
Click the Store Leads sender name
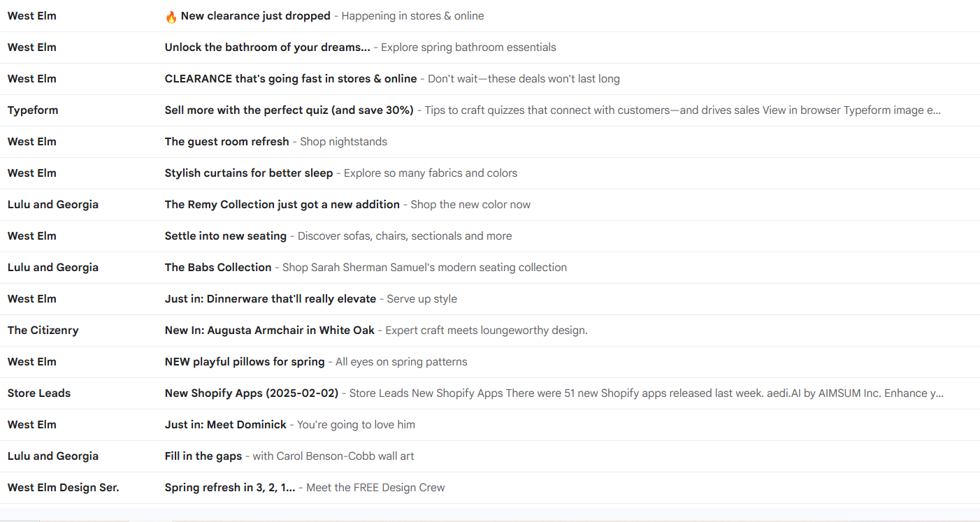[39, 393]
